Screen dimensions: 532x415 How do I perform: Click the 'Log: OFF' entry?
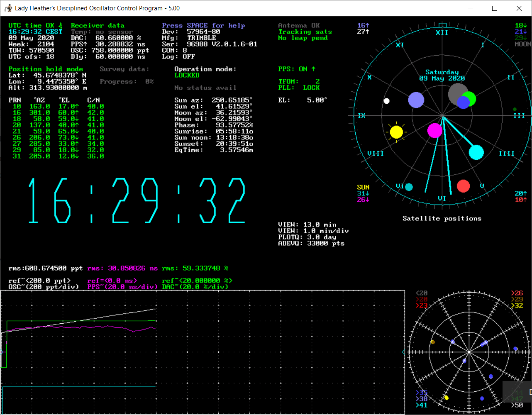[x=178, y=57]
